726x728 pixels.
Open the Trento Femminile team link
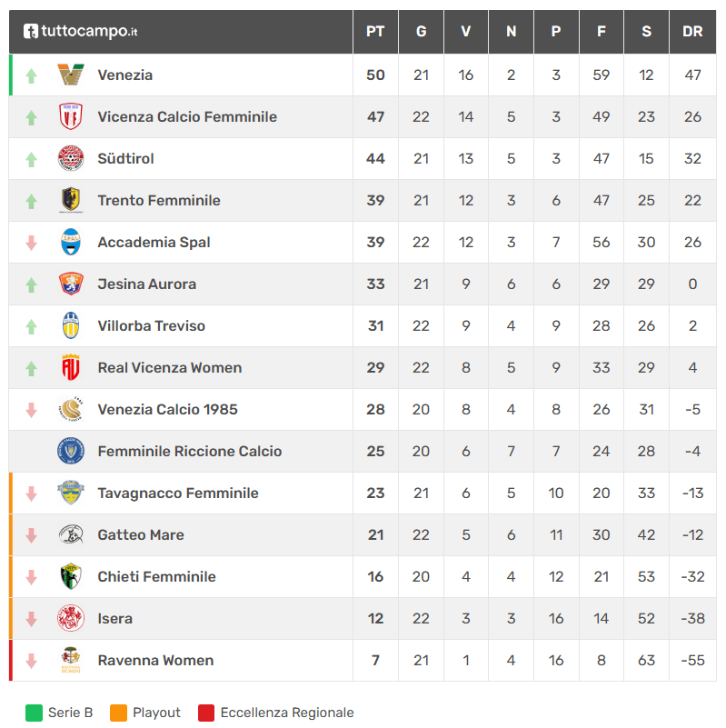point(159,201)
